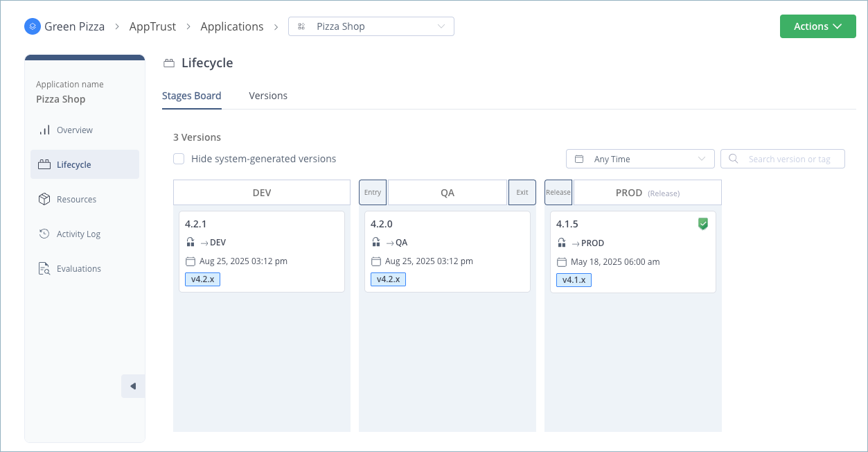868x452 pixels.
Task: Open the Any Time date filter
Action: (x=640, y=159)
